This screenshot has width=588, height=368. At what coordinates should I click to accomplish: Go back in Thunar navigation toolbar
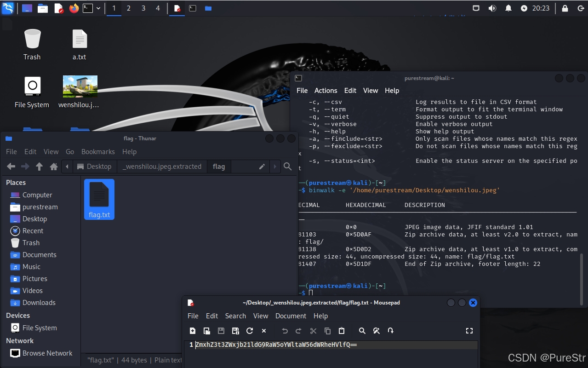[x=11, y=167]
